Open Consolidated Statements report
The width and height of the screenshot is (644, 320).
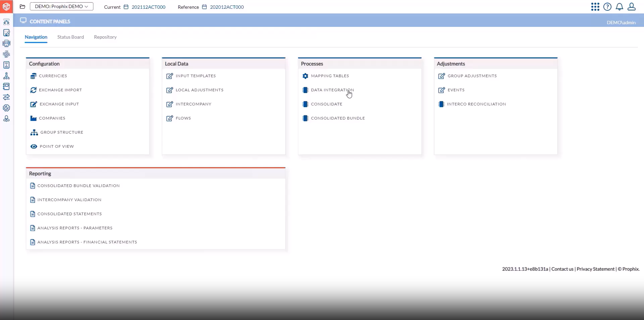point(70,214)
